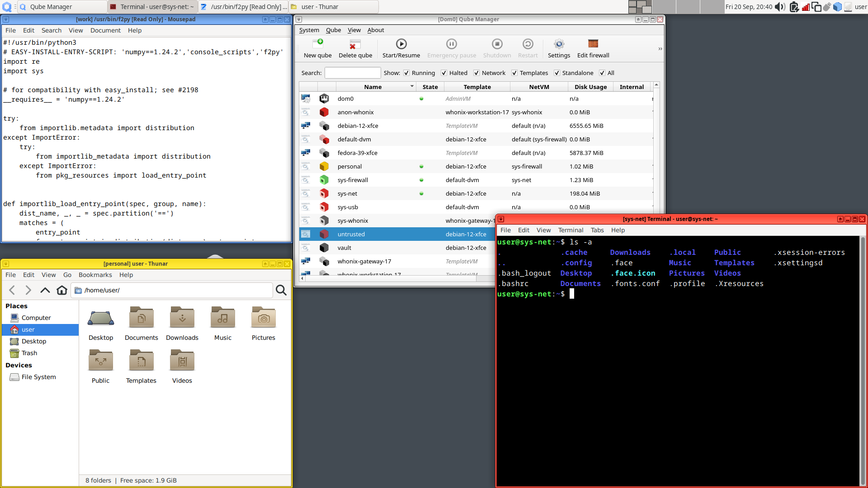Toggle the Network filter checkbox
Screen dimensions: 868x488
pos(476,73)
